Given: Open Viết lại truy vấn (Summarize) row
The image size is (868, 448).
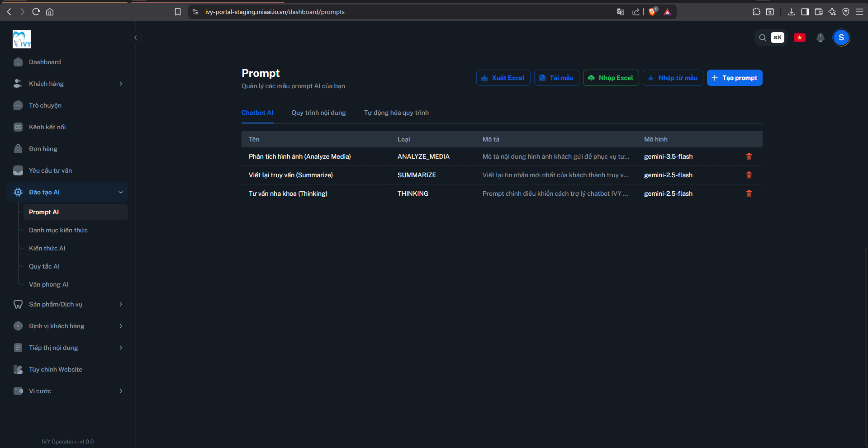Looking at the screenshot, I should click(502, 175).
